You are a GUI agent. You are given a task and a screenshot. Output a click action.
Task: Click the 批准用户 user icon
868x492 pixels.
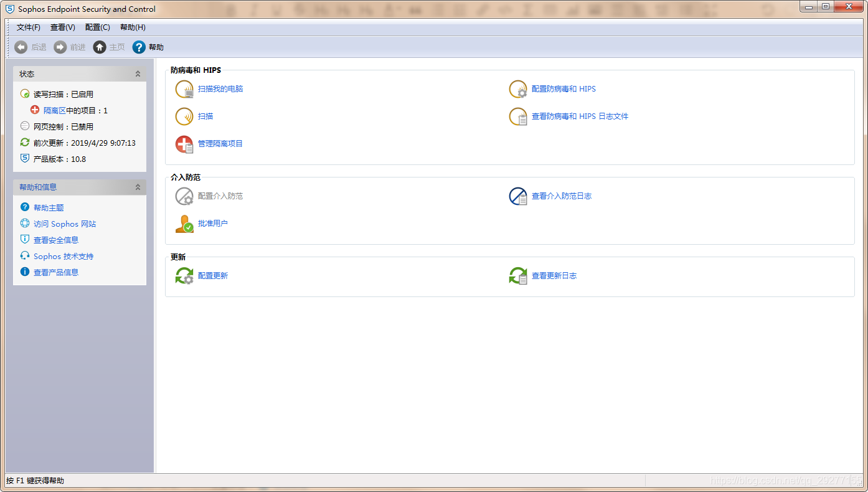click(x=184, y=224)
